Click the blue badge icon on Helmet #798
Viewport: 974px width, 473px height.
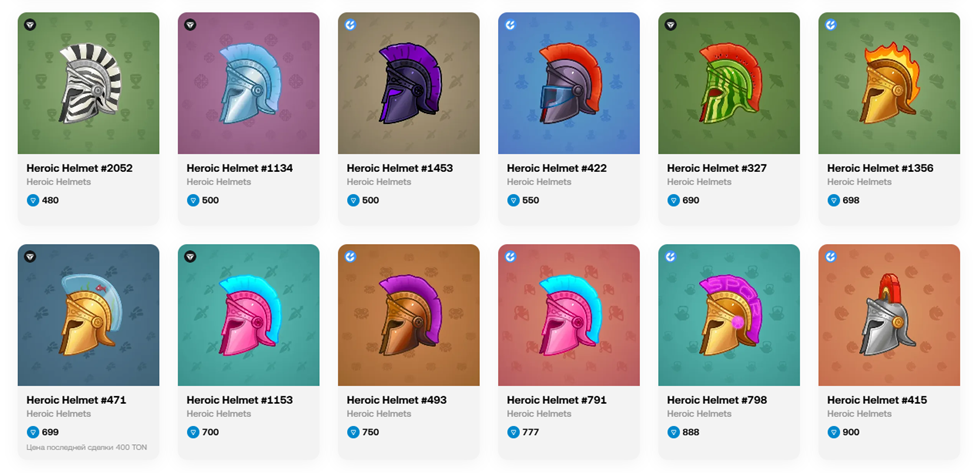point(670,257)
